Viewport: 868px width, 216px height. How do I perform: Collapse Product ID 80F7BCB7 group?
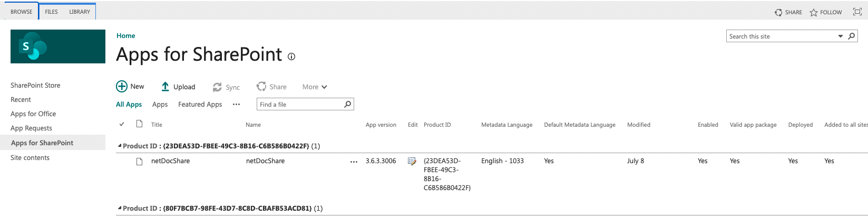[120, 208]
